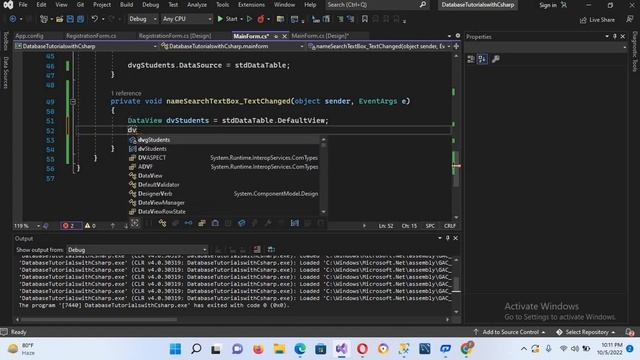
Task: Click the code cleanup brush icon
Action: click(46, 226)
